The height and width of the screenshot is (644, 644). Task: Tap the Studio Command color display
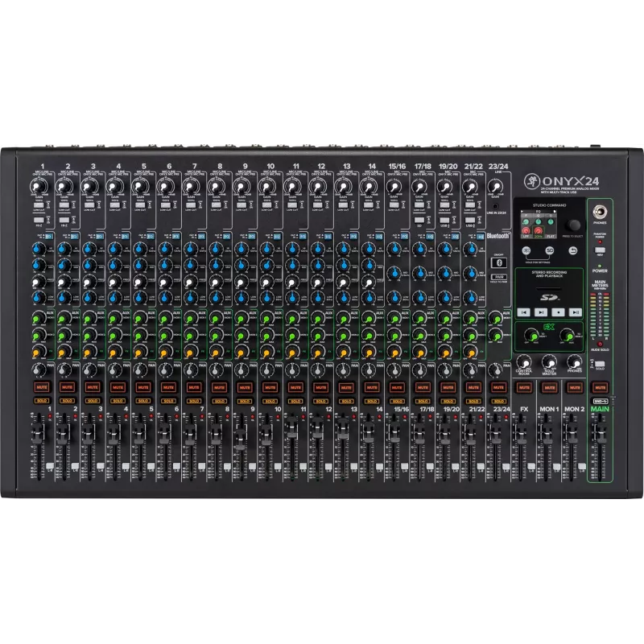coord(539,224)
